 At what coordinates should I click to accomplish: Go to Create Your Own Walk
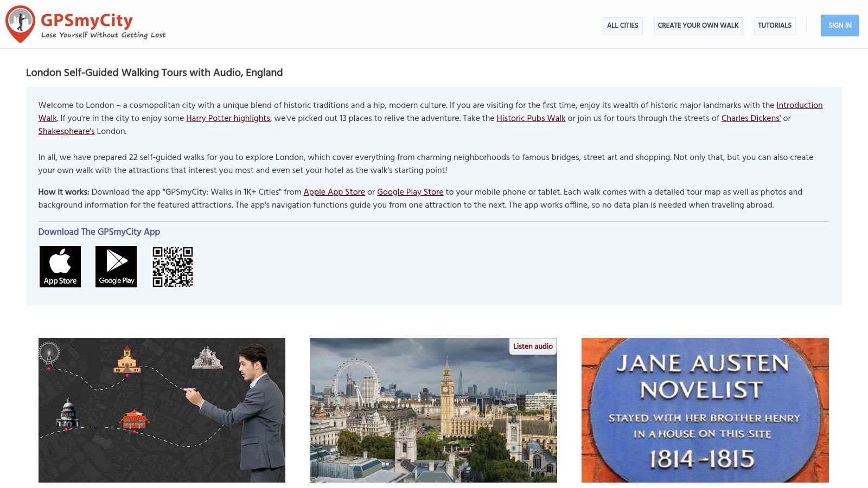tap(698, 25)
